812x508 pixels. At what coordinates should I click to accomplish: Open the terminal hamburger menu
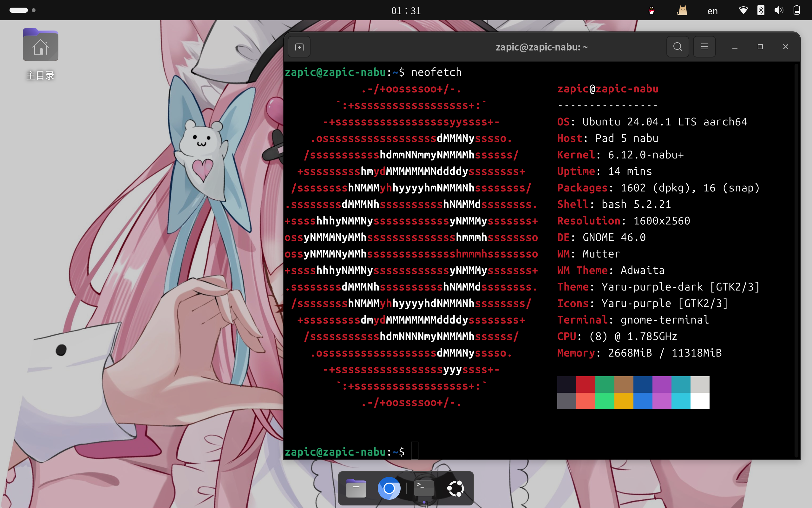[x=704, y=47]
